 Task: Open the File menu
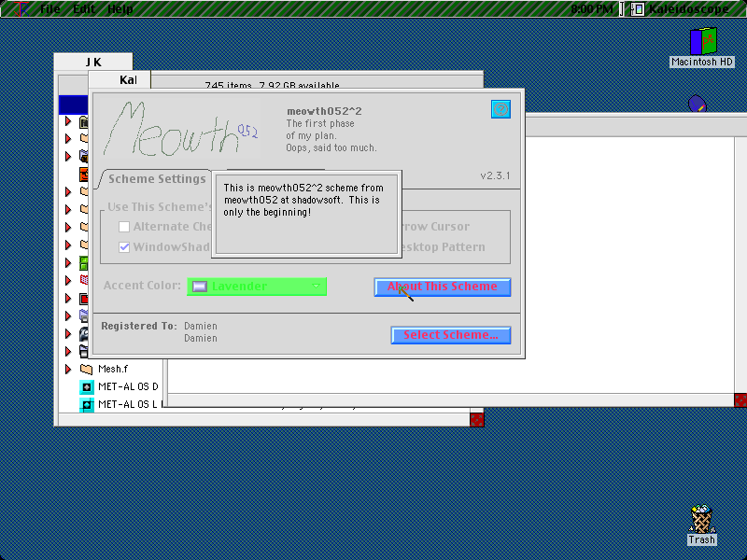coord(50,9)
